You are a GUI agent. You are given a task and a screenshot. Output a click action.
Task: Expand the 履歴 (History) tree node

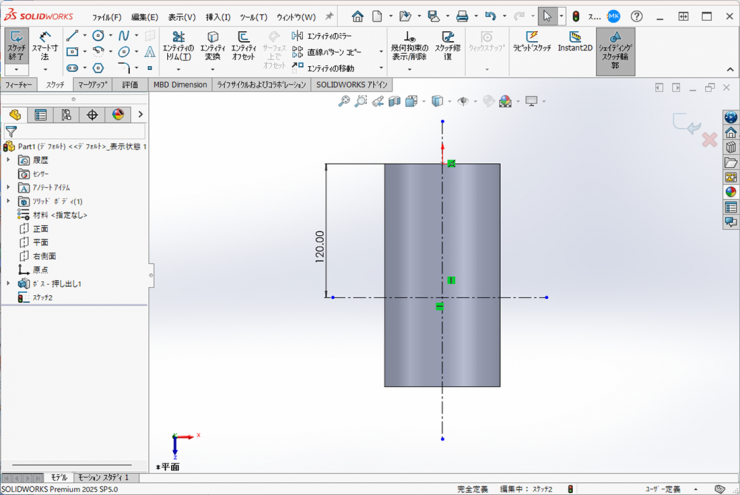click(9, 160)
